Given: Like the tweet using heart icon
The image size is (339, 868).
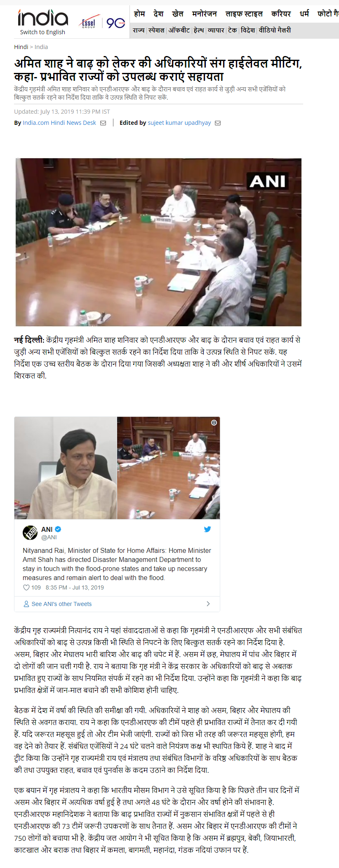Looking at the screenshot, I should pyautogui.click(x=26, y=587).
